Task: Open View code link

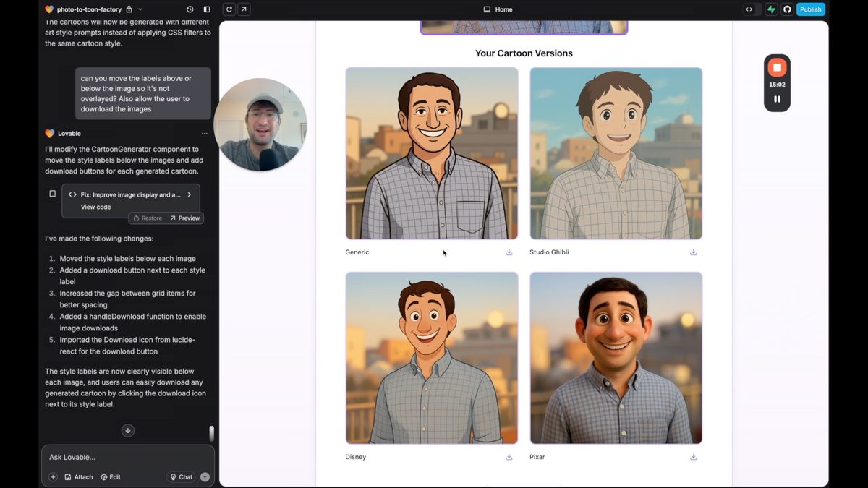Action: (95, 207)
